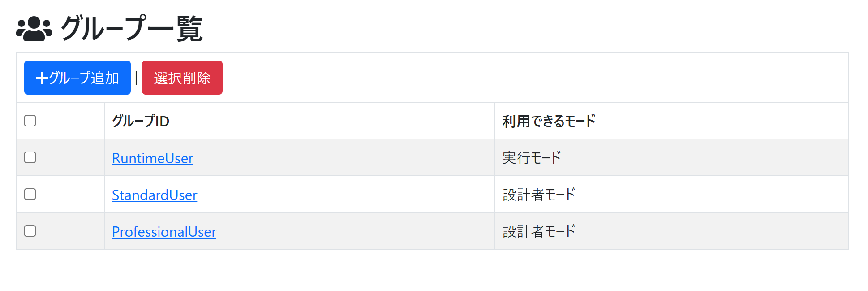Check the box for the RuntimeUser row
This screenshot has height=291, width=868.
[30, 157]
